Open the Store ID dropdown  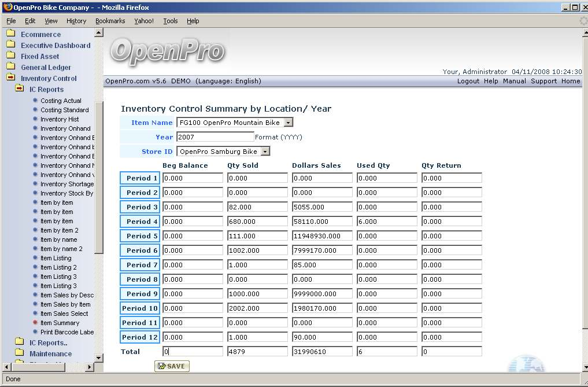[x=265, y=152]
